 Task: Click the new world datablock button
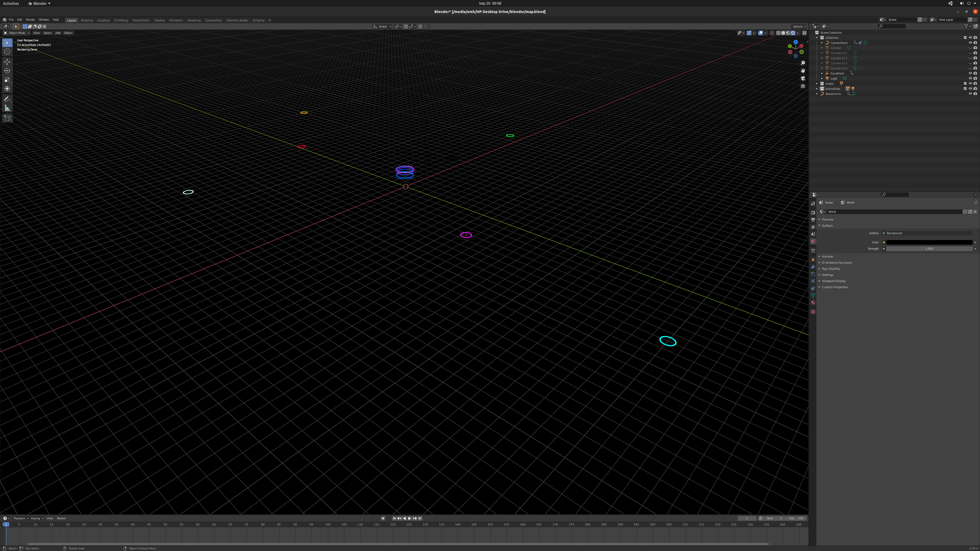point(970,212)
